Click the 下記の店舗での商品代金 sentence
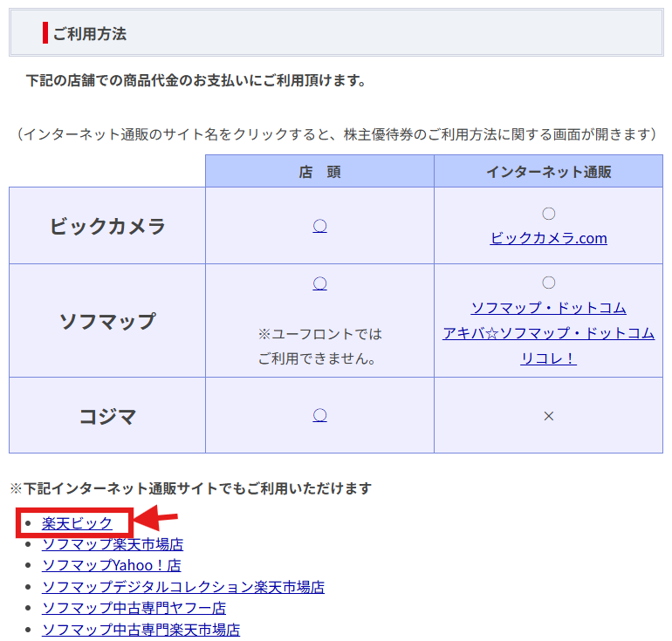 tap(195, 80)
